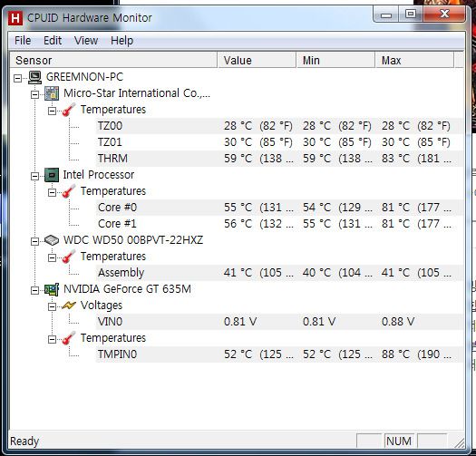The image size is (476, 456).
Task: Click the Intel Processor chip icon
Action: pyautogui.click(x=52, y=175)
